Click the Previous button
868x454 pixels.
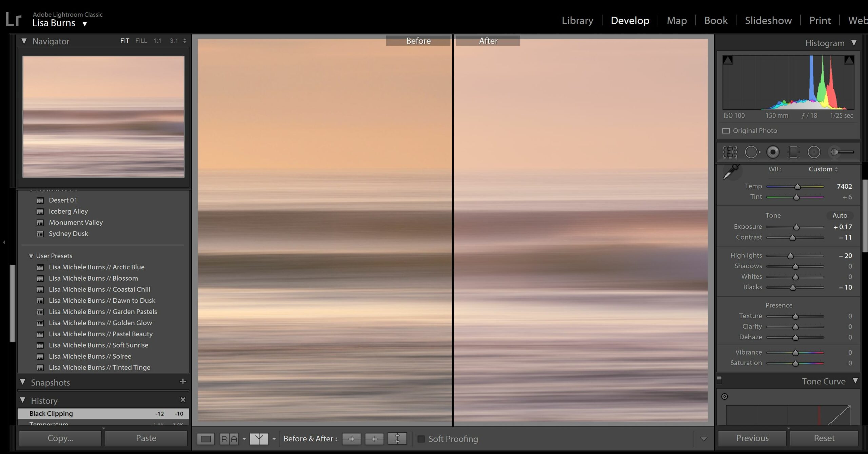point(752,438)
